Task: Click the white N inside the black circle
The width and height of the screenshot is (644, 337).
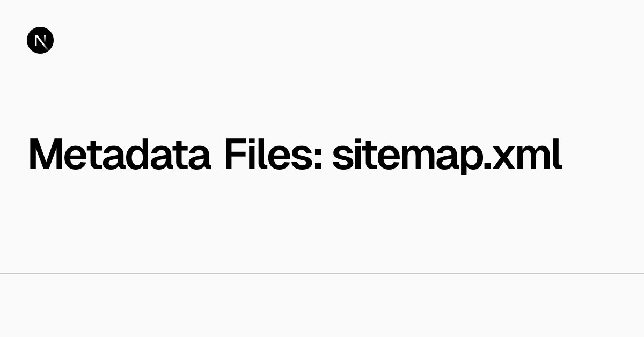Action: click(x=40, y=40)
